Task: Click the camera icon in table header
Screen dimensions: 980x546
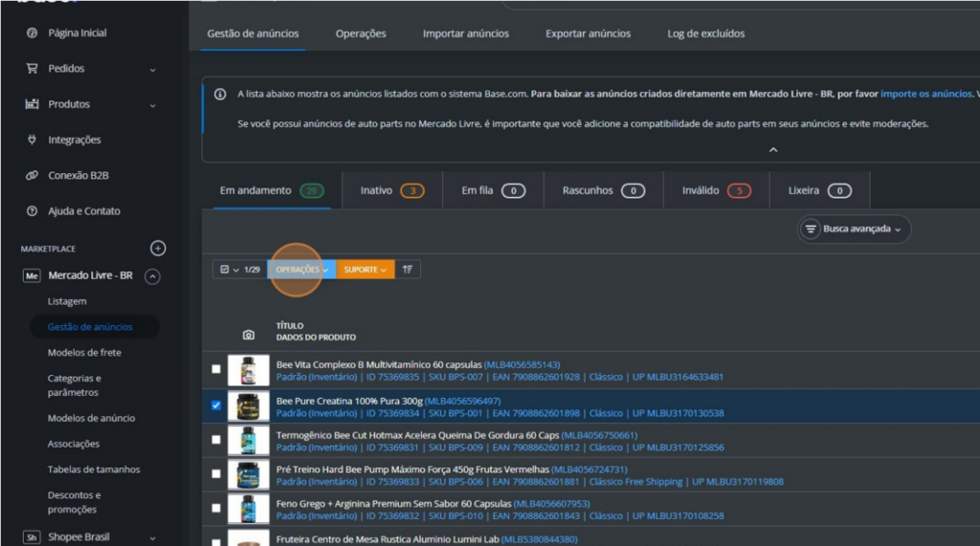Action: [x=249, y=335]
